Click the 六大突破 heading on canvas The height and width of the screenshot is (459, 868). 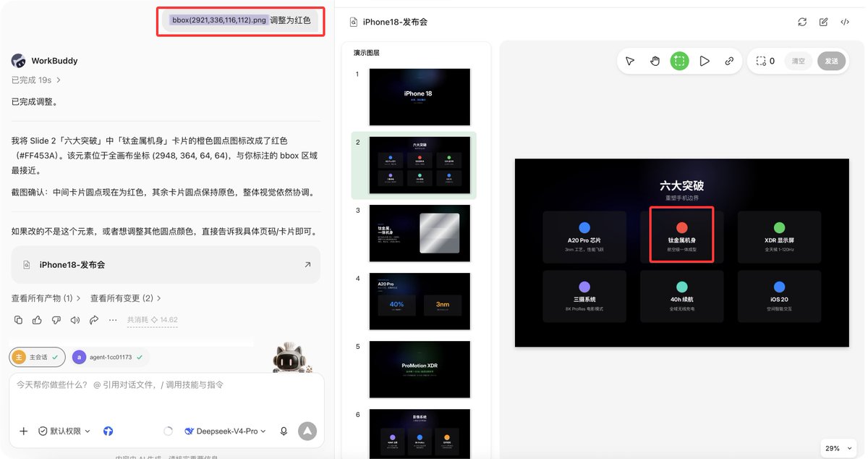pyautogui.click(x=681, y=186)
